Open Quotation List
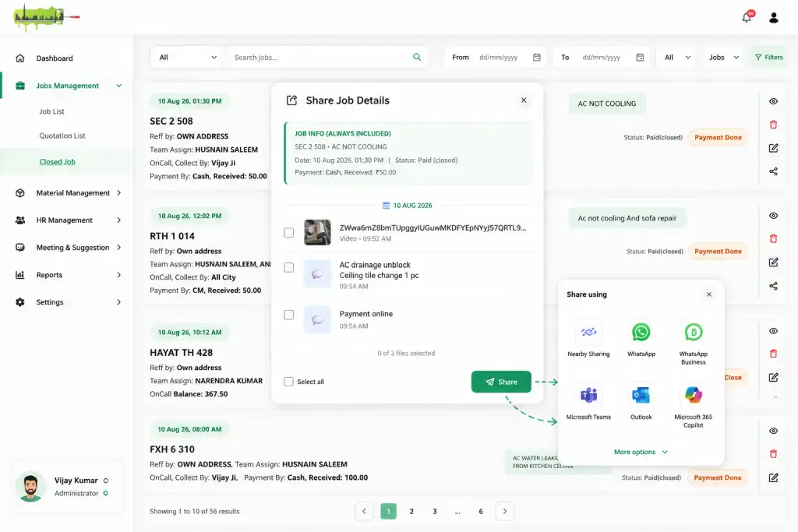Viewport: 798px width, 532px height. (62, 136)
